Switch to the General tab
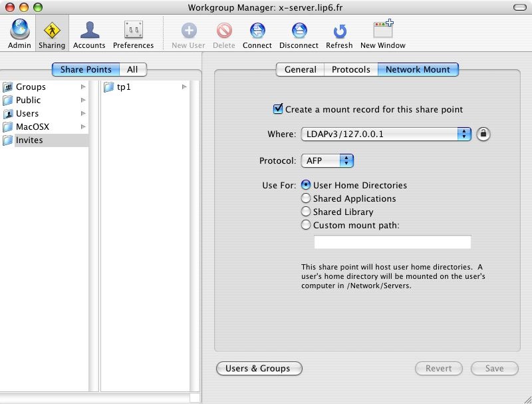 [300, 69]
